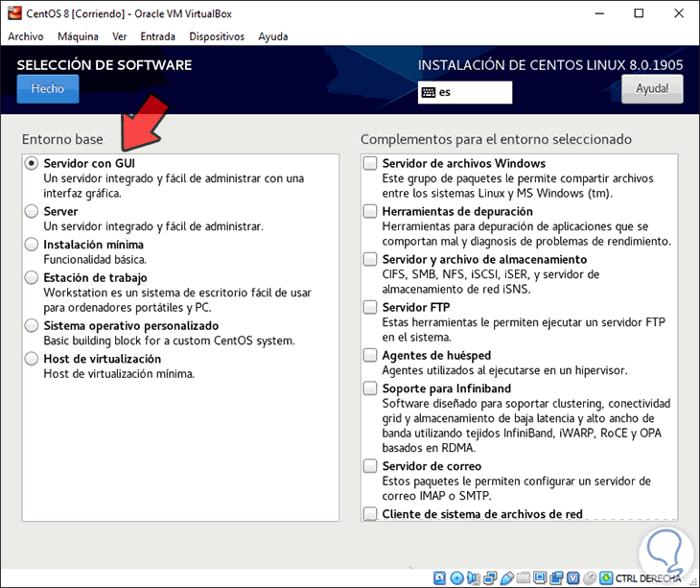Click the hard disk activity status icon
The height and width of the screenshot is (588, 700).
click(439, 578)
